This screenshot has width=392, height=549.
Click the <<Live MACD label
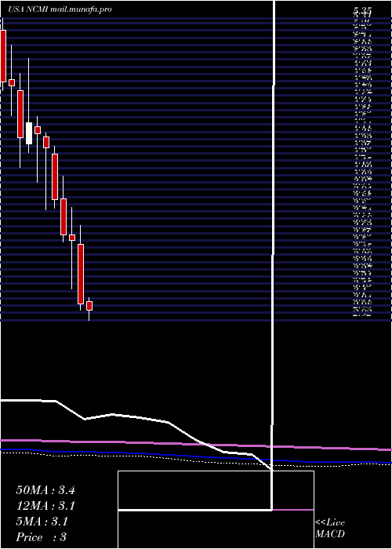(x=330, y=529)
